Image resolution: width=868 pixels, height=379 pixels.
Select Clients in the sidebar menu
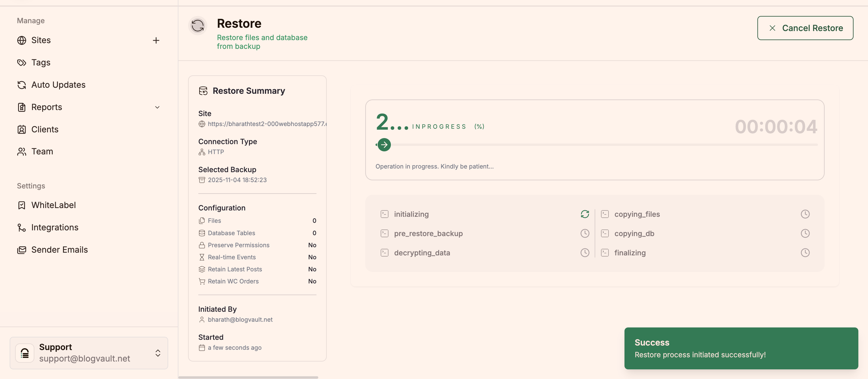pyautogui.click(x=45, y=129)
